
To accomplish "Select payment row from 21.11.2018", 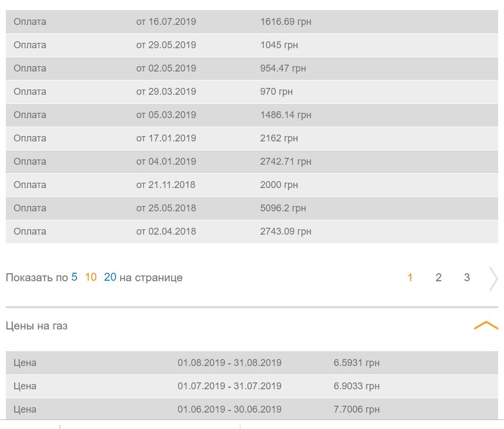I will tap(252, 185).
